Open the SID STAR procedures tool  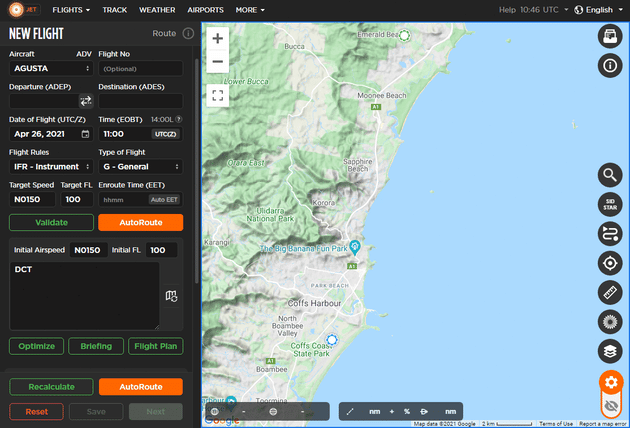[x=610, y=205]
